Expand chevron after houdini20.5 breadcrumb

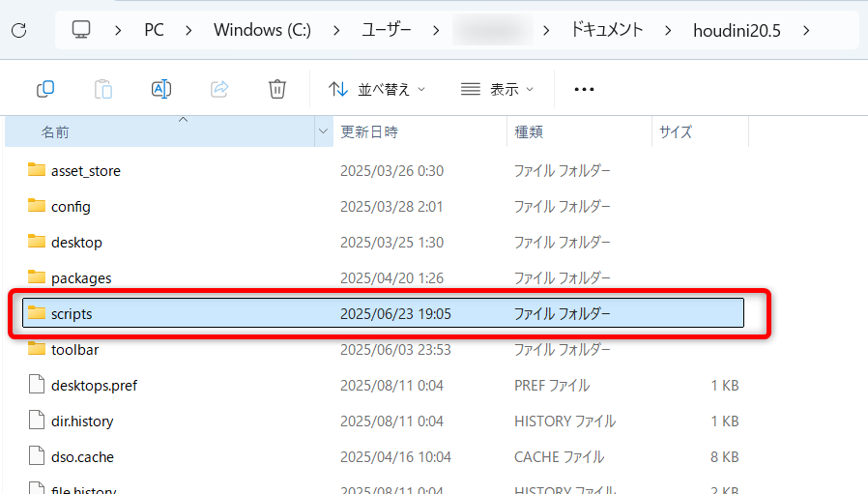point(806,31)
